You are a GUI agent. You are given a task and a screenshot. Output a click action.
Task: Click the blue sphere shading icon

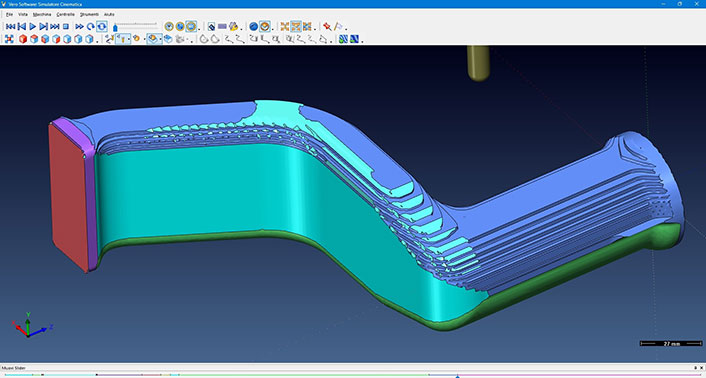253,27
